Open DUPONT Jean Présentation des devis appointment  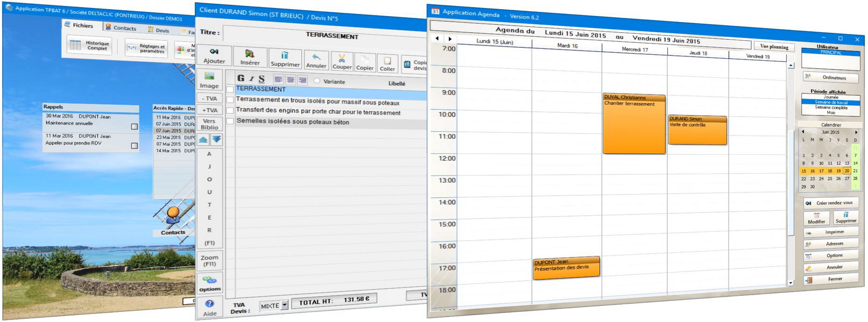[566, 268]
